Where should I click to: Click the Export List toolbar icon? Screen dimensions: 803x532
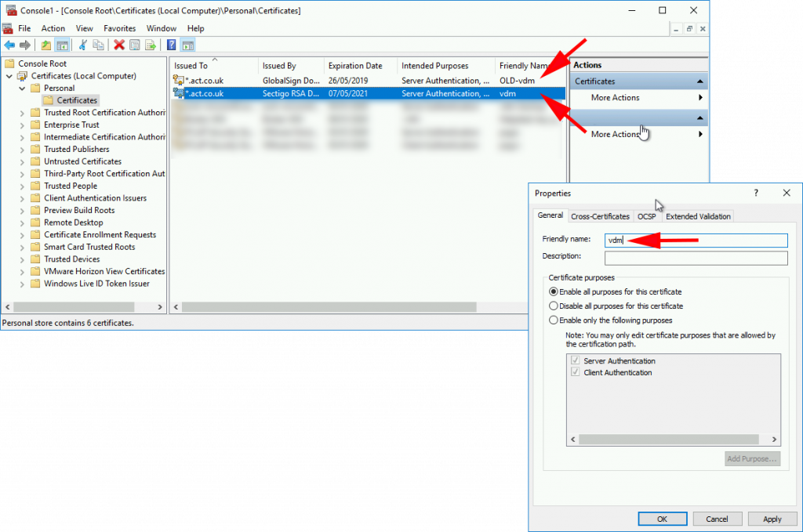pos(150,45)
